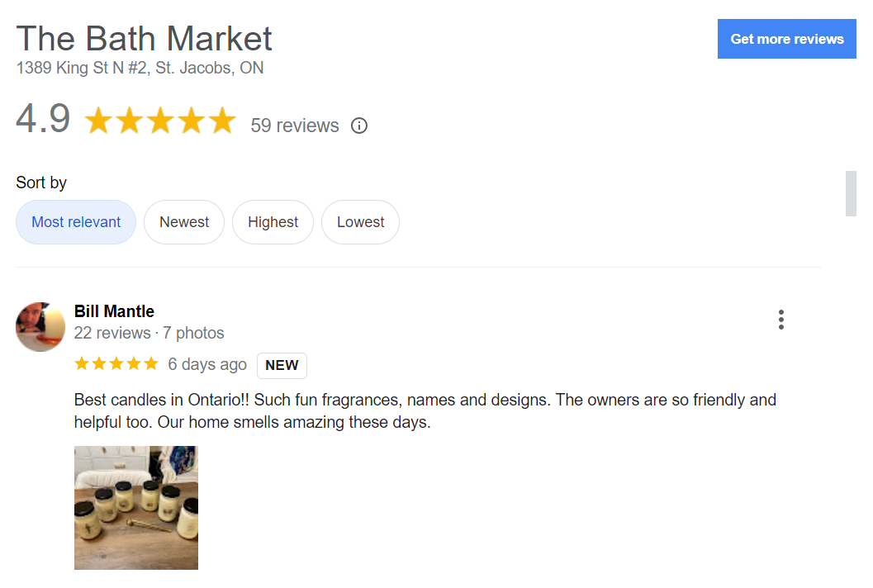The image size is (873, 588).
Task: Click the 59 reviews count
Action: coord(295,126)
